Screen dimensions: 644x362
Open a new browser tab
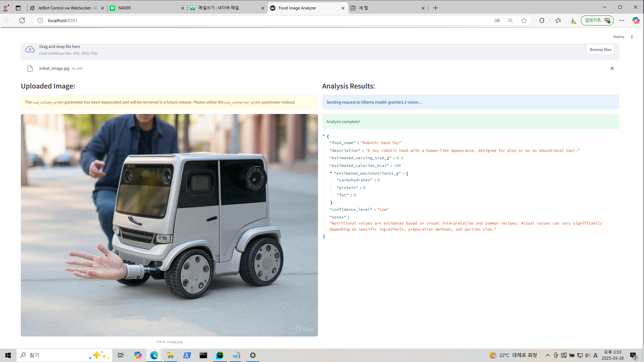[x=435, y=8]
